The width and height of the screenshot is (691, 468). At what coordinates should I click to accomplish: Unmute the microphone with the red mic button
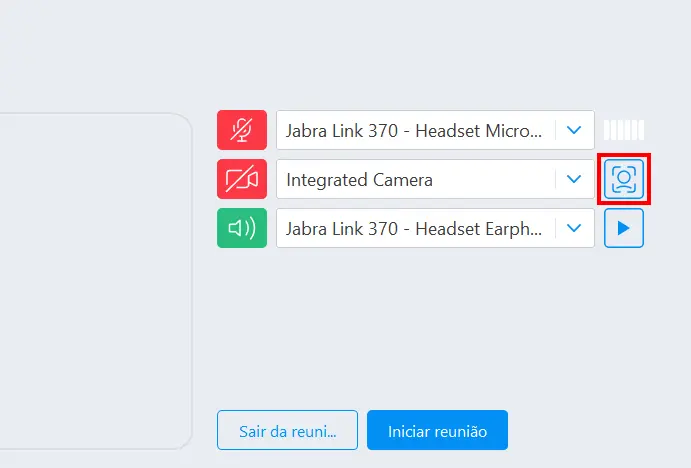[x=241, y=130]
